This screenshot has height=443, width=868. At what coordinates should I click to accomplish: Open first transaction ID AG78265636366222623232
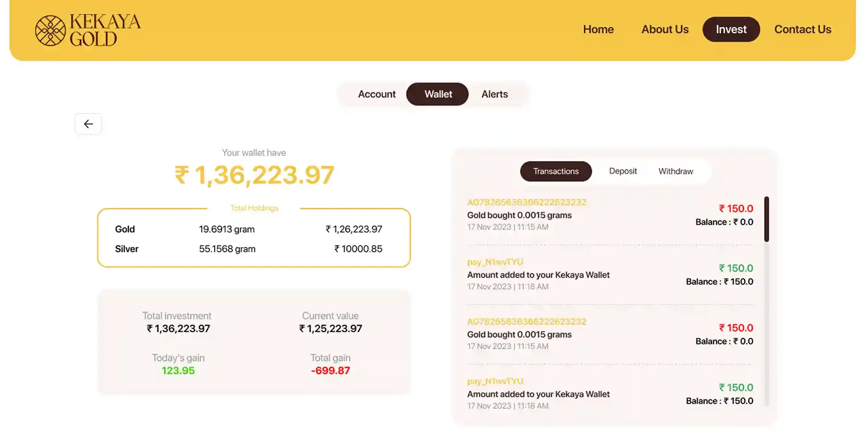tap(526, 202)
